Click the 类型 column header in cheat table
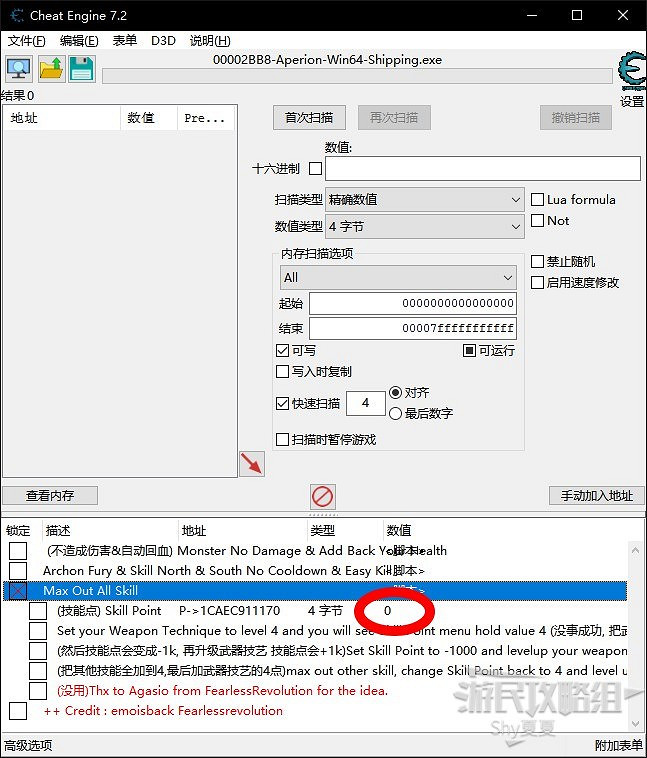647x758 pixels. click(345, 530)
